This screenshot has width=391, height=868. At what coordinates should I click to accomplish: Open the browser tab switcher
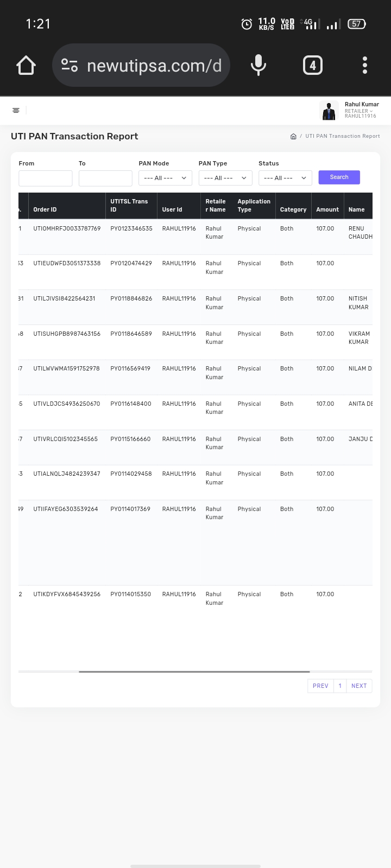coord(312,66)
